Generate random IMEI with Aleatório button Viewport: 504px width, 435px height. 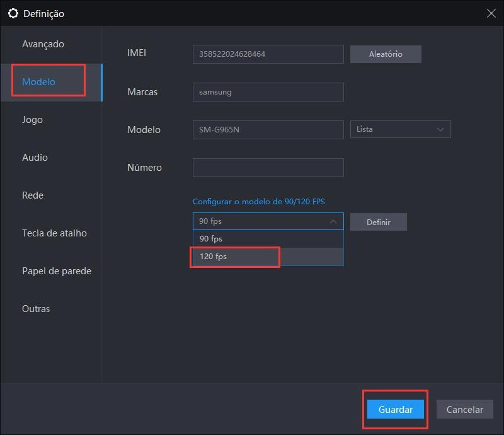385,54
